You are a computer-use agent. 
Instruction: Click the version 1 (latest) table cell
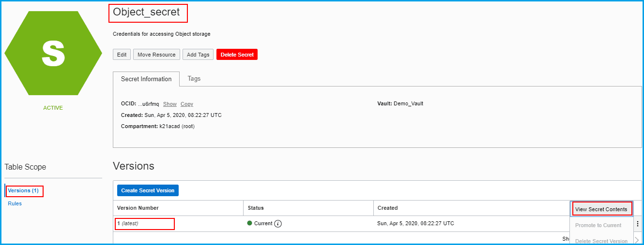coord(145,224)
